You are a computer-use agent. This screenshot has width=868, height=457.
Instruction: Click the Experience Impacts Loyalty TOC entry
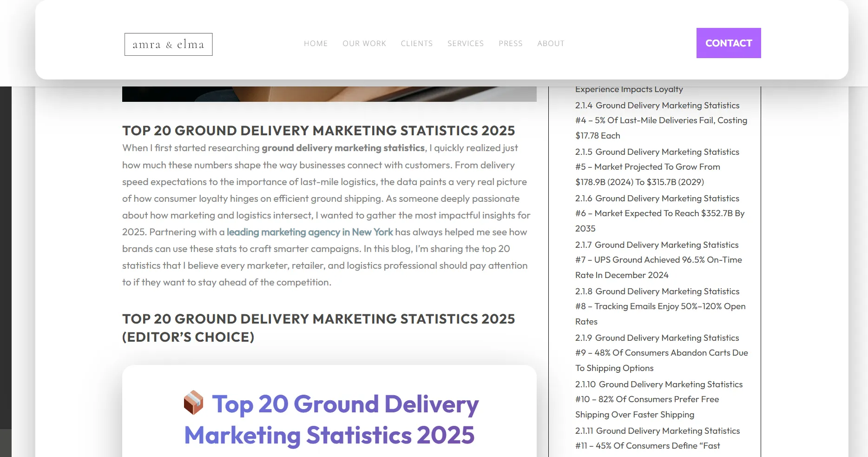click(x=629, y=89)
